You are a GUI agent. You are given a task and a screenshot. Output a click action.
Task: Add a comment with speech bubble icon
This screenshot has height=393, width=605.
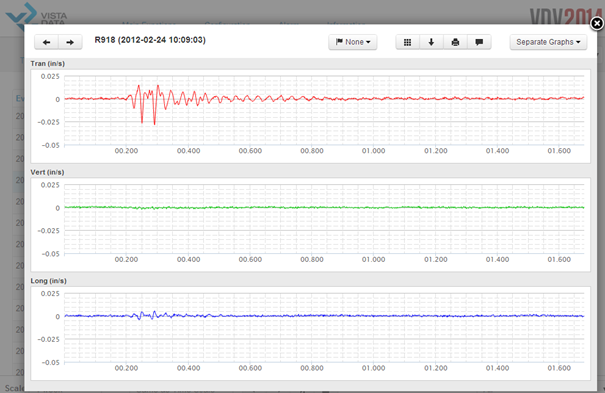(479, 42)
